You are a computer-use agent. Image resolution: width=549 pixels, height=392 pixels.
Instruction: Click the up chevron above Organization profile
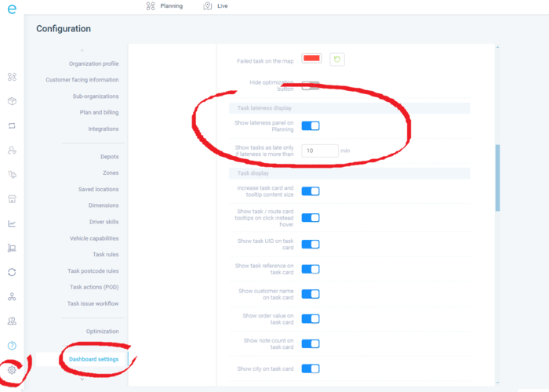click(82, 50)
